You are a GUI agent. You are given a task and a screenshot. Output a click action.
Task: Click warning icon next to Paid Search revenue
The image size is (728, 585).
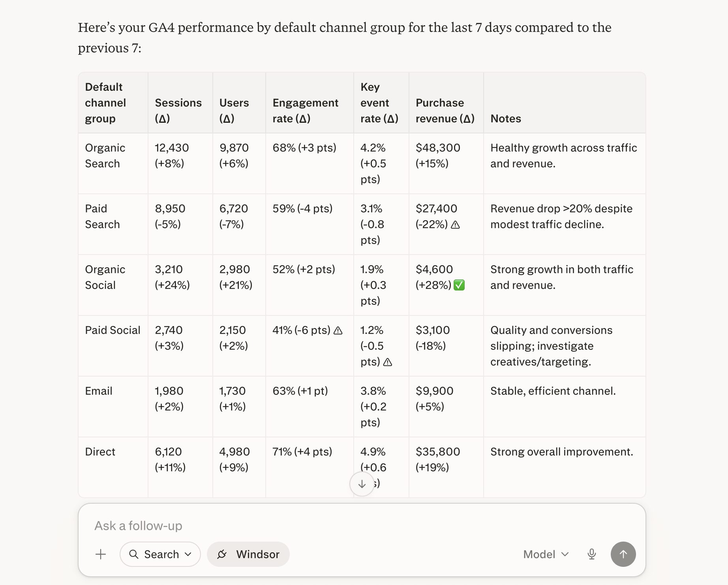coord(455,225)
